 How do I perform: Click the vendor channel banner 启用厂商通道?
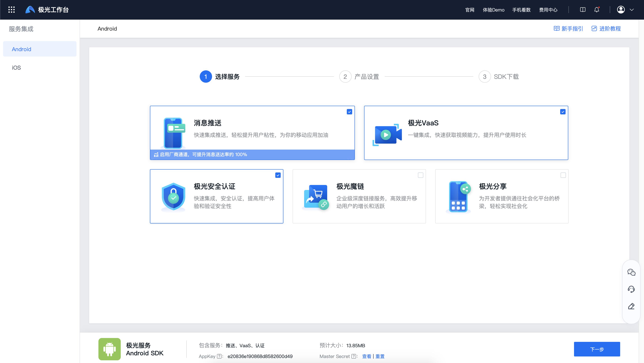click(x=252, y=155)
